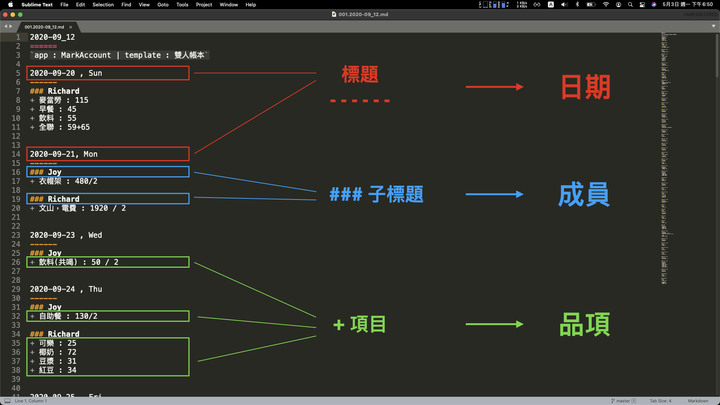Click the '麥當勞 : 115' line

59,100
